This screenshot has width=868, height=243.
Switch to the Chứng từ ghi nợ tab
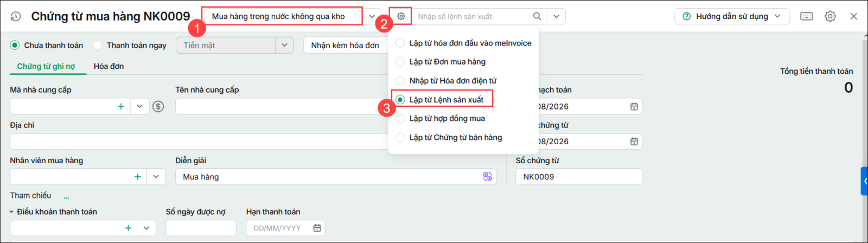[x=46, y=66]
